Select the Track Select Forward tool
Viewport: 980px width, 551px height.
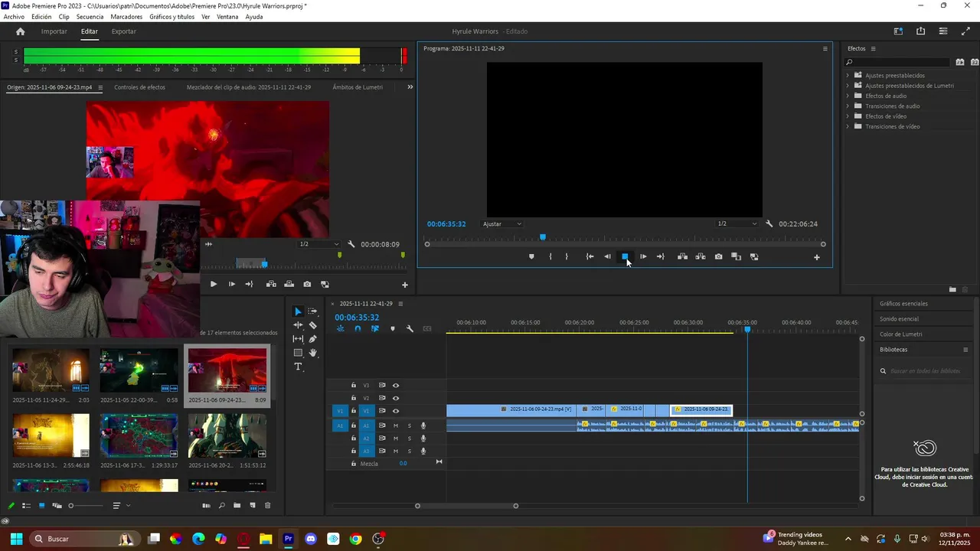click(312, 311)
